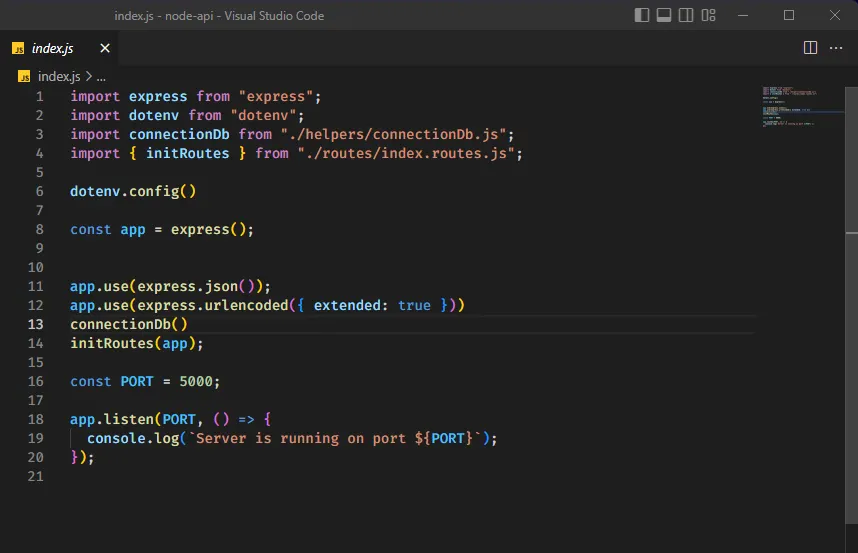Click the "express" string on line 1
This screenshot has height=553, width=858.
[x=276, y=97]
